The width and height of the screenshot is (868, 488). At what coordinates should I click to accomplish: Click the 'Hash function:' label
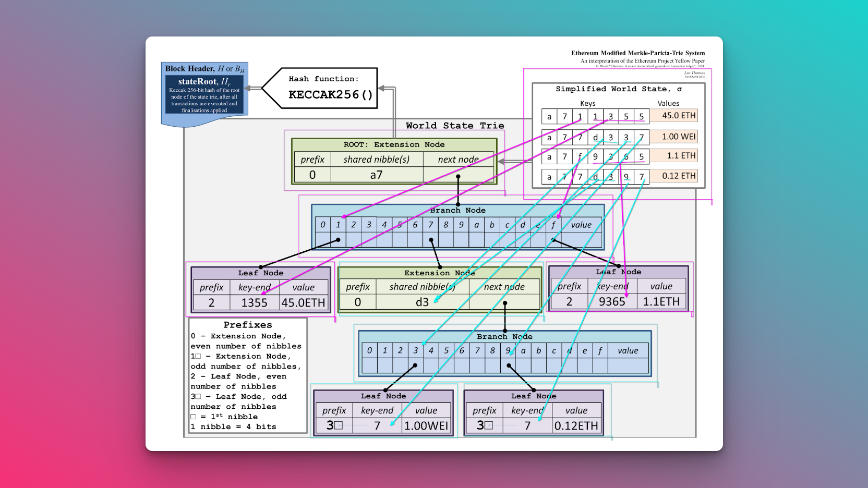click(x=324, y=79)
